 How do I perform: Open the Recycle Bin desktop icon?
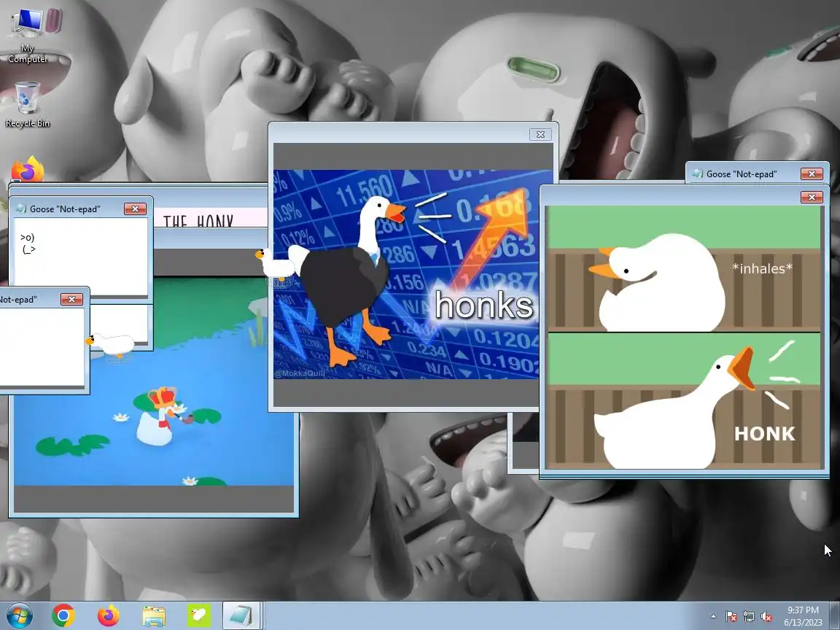coord(27,104)
